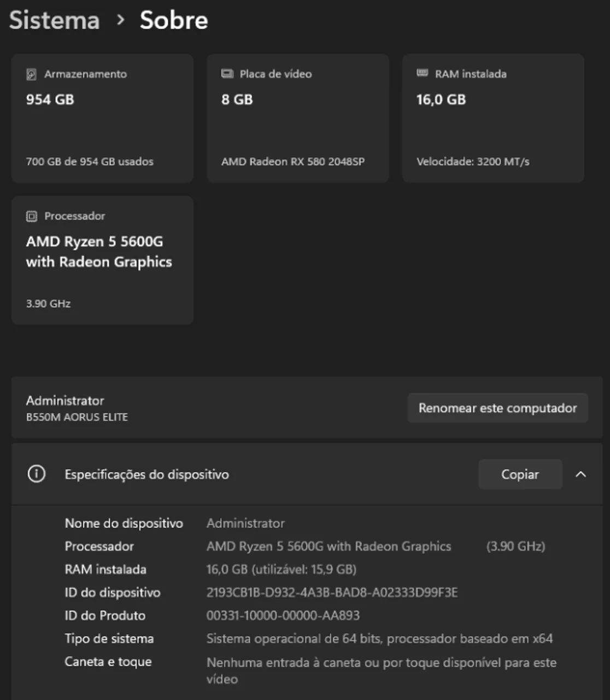Click the Placa de vídeo card icon
This screenshot has width=610, height=700.
(227, 74)
